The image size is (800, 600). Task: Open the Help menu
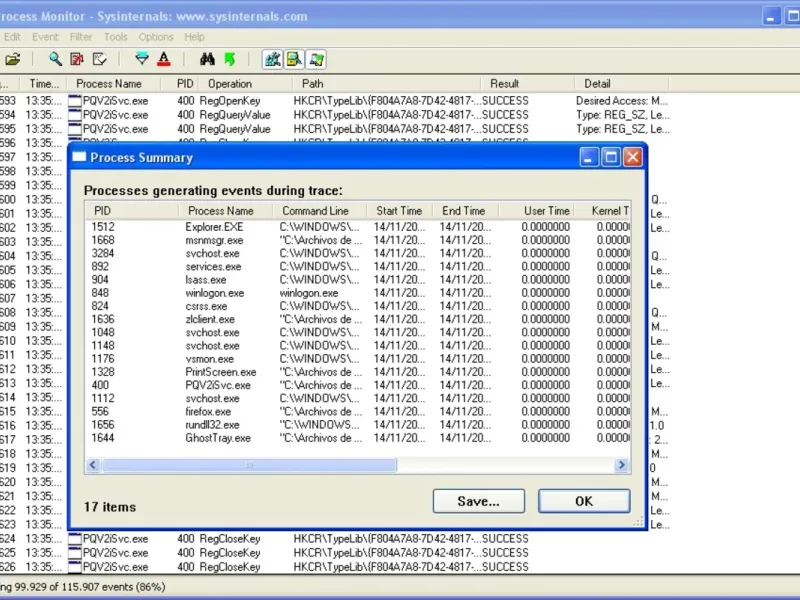click(x=194, y=37)
